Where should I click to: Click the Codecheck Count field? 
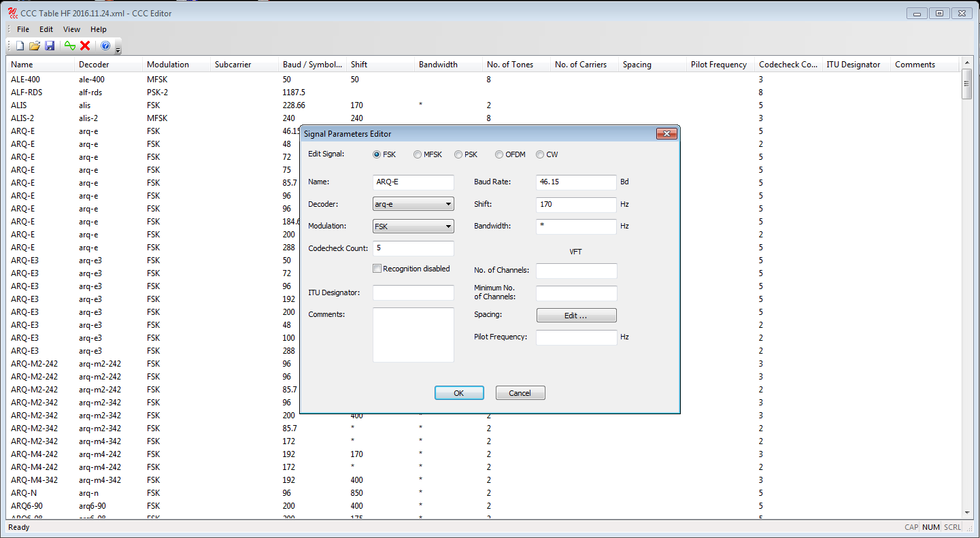click(x=413, y=248)
